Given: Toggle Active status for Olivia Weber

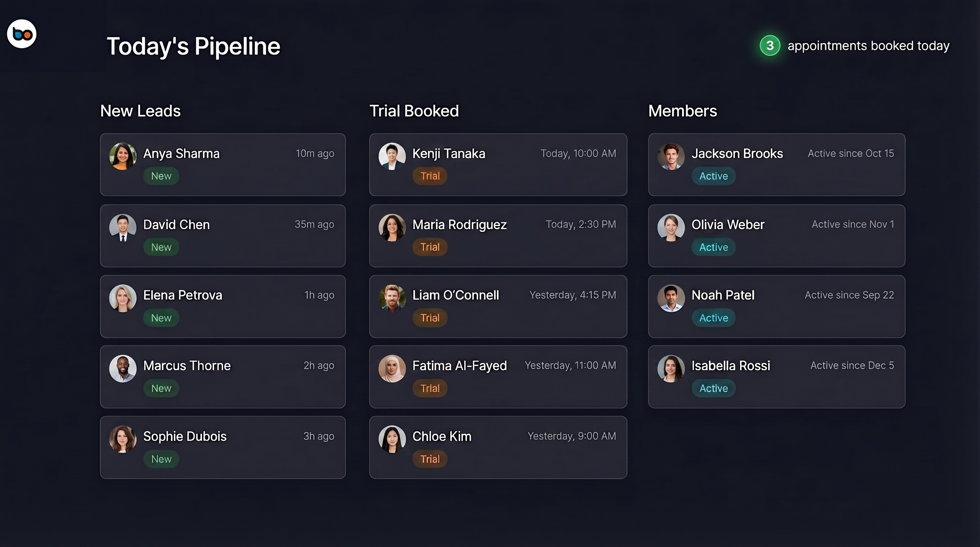Looking at the screenshot, I should pos(713,247).
